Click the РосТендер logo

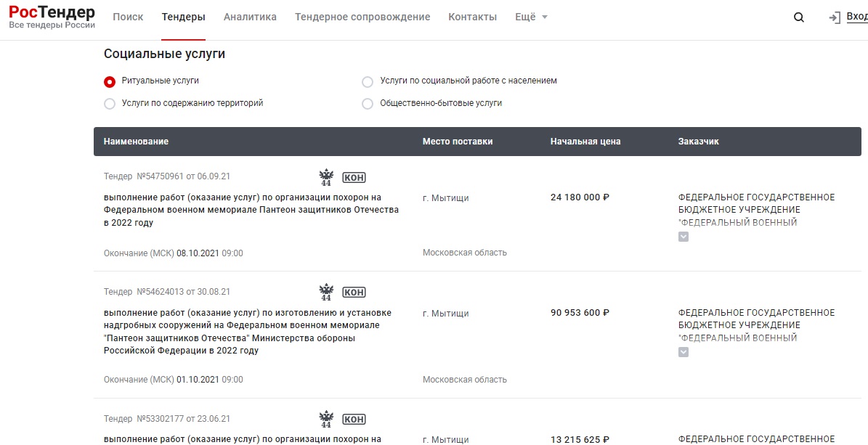pyautogui.click(x=52, y=17)
